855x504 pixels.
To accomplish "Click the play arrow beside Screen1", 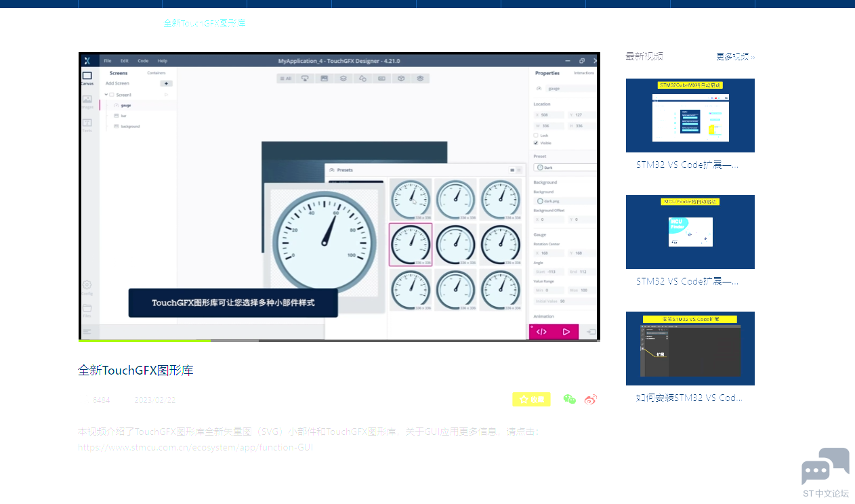I will tap(166, 95).
